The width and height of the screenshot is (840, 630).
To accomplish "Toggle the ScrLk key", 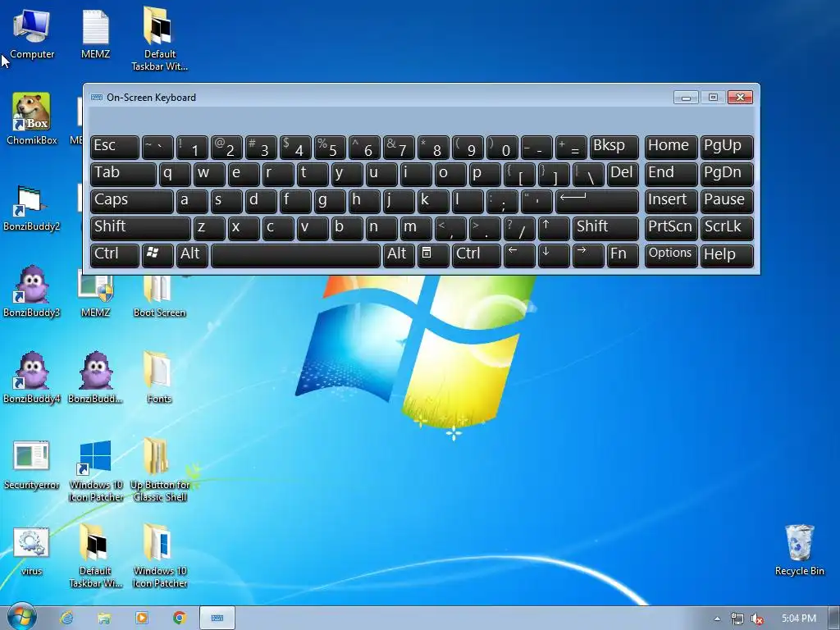I will pyautogui.click(x=727, y=228).
